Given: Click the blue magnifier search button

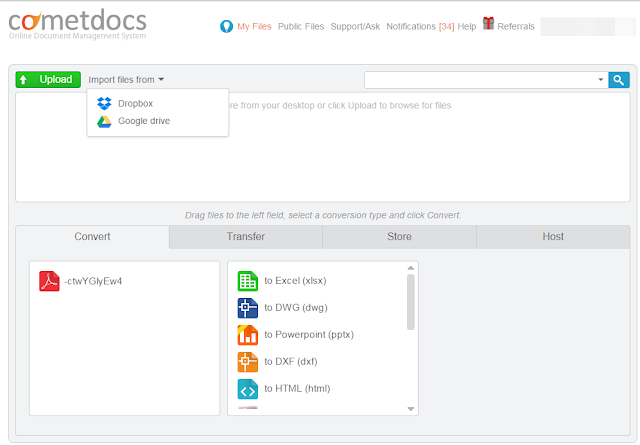Looking at the screenshot, I should click(619, 80).
